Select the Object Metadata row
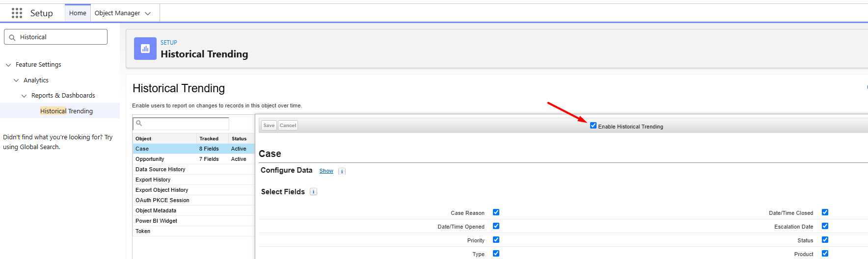This screenshot has width=868, height=259. click(x=193, y=210)
